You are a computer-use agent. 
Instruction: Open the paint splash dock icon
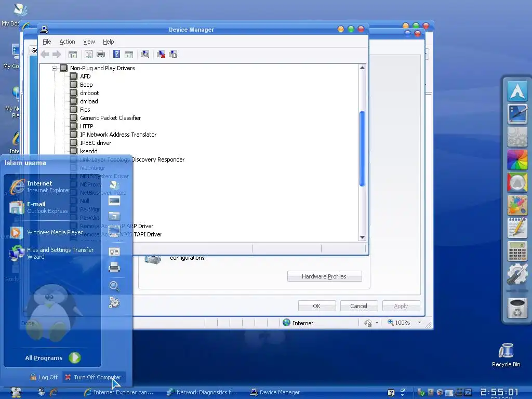coord(517,205)
